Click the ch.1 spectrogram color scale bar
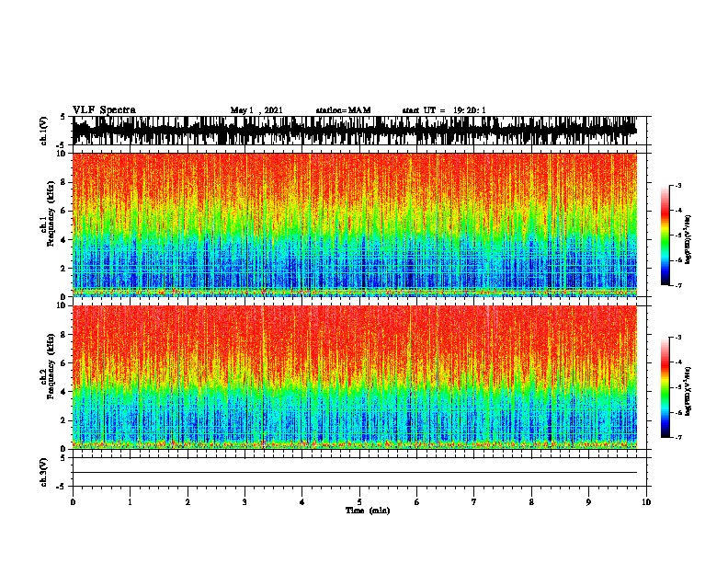728x563 pixels. point(665,236)
